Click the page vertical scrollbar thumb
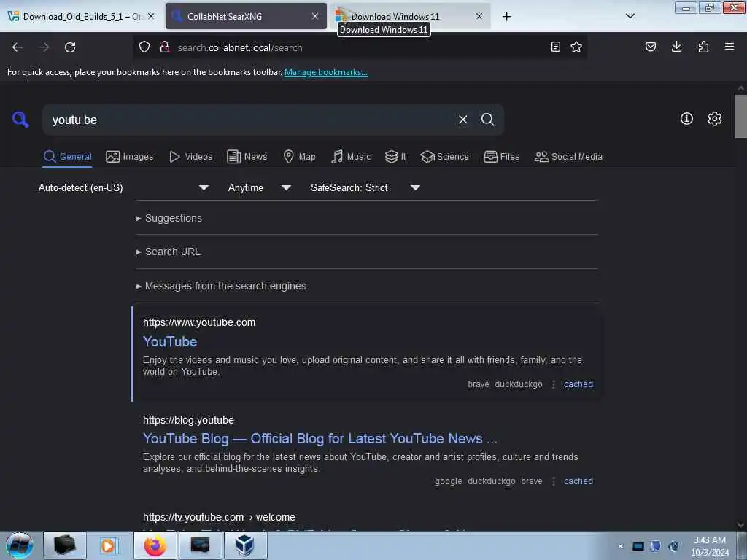747x560 pixels. (x=740, y=117)
